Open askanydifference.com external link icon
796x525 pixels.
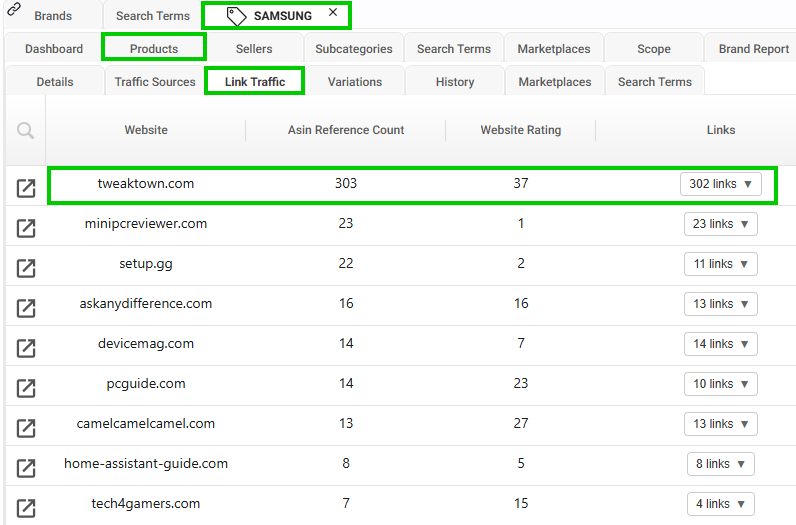(26, 308)
